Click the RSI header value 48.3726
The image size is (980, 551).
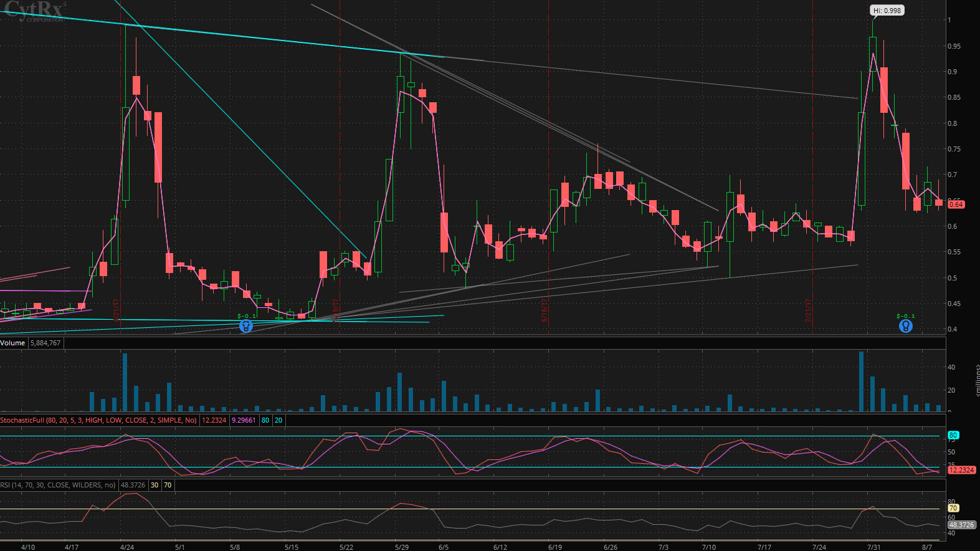[133, 485]
